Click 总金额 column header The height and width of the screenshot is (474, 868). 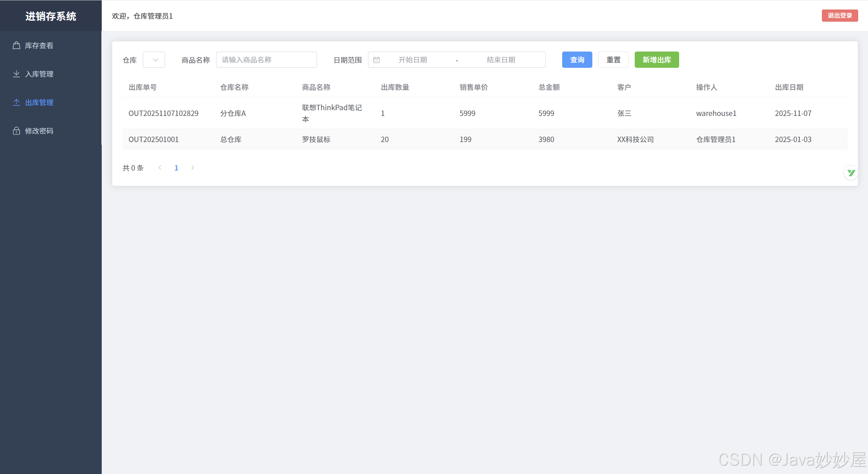coord(549,87)
